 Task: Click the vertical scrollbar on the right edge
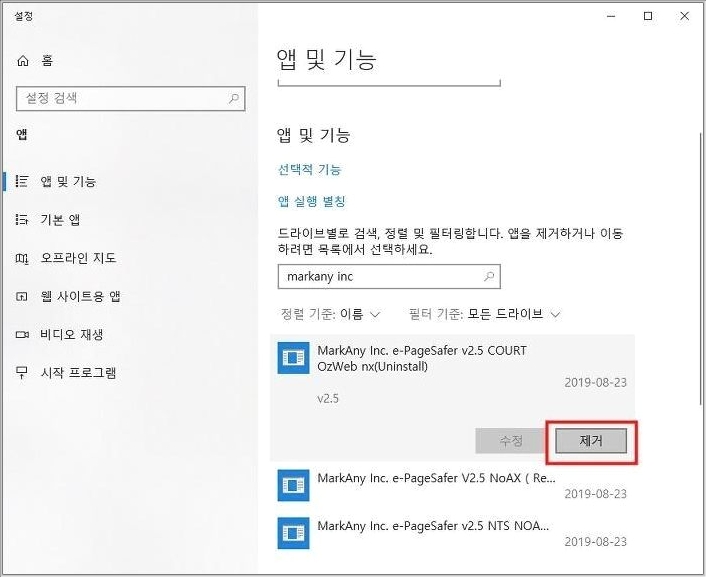pyautogui.click(x=701, y=269)
